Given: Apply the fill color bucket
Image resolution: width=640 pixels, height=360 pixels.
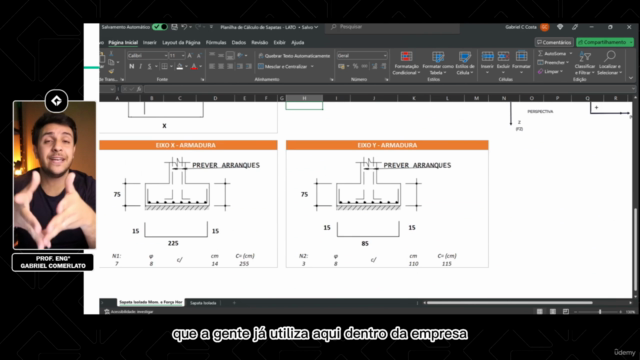Looking at the screenshot, I should pyautogui.click(x=180, y=67).
